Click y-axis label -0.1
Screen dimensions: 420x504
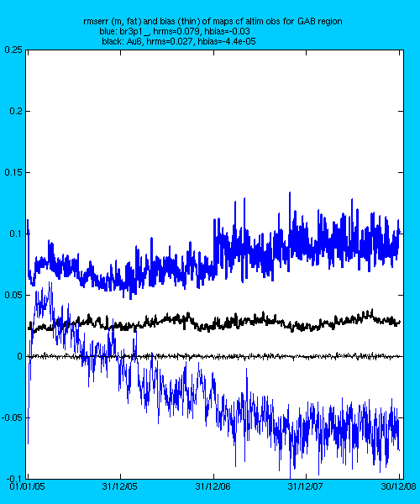pos(14,479)
